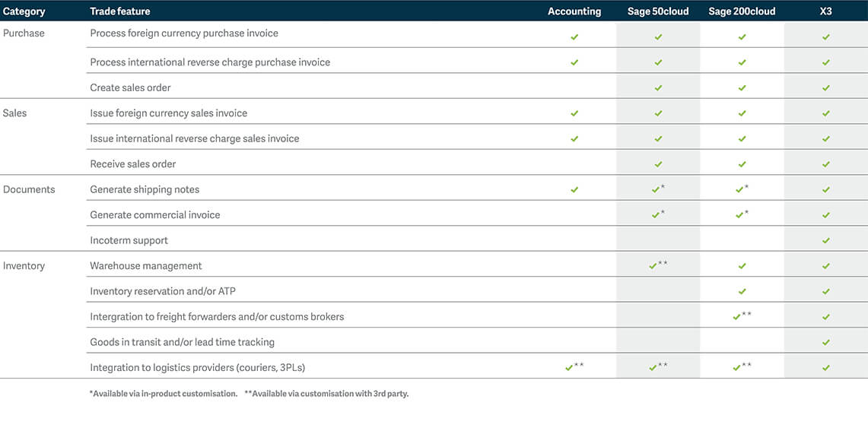Click Sage 200cloud checkmark for Receive sales order
Screen dimensions: 868x428
click(742, 164)
